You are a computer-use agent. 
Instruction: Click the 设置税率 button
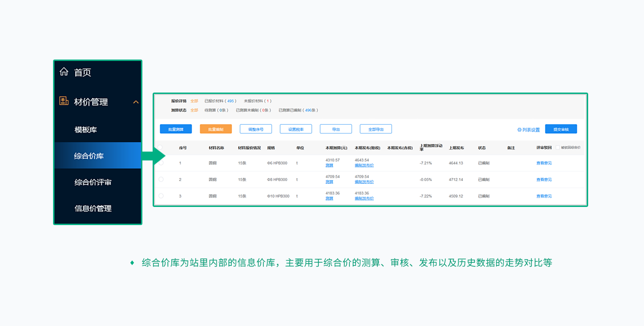(295, 129)
